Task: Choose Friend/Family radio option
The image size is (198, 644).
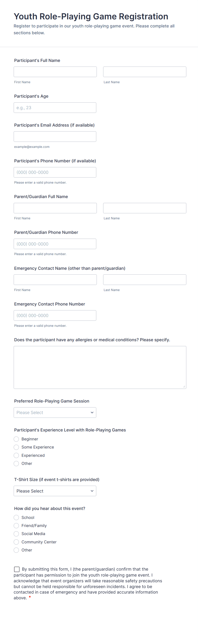Action: (16, 525)
